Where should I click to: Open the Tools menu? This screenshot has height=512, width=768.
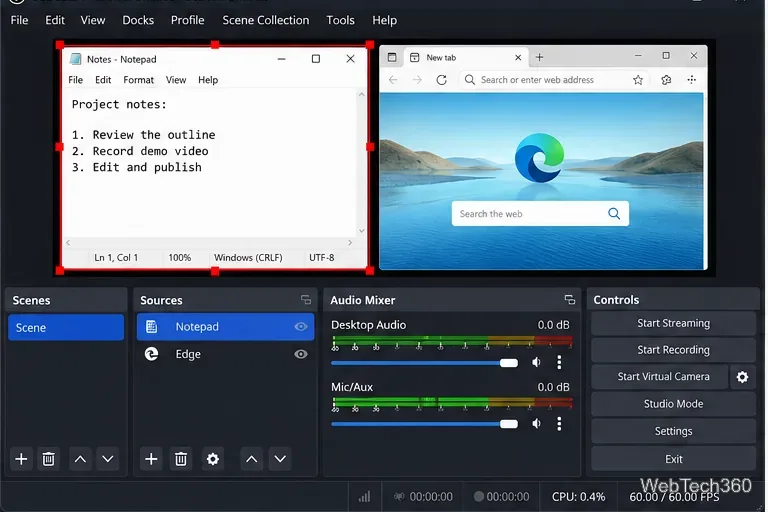(x=340, y=20)
